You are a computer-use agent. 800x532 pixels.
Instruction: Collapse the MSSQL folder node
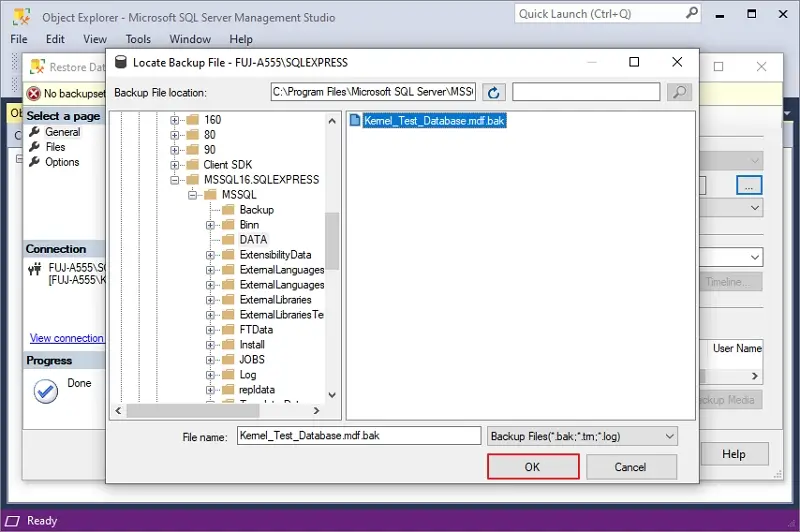[192, 195]
